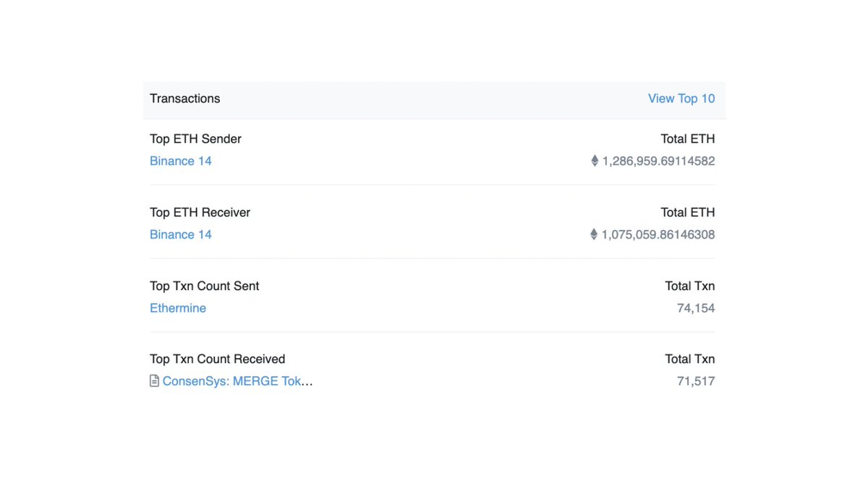Click the Top ETH Receiver label
This screenshot has height=481, width=868.
pos(200,213)
